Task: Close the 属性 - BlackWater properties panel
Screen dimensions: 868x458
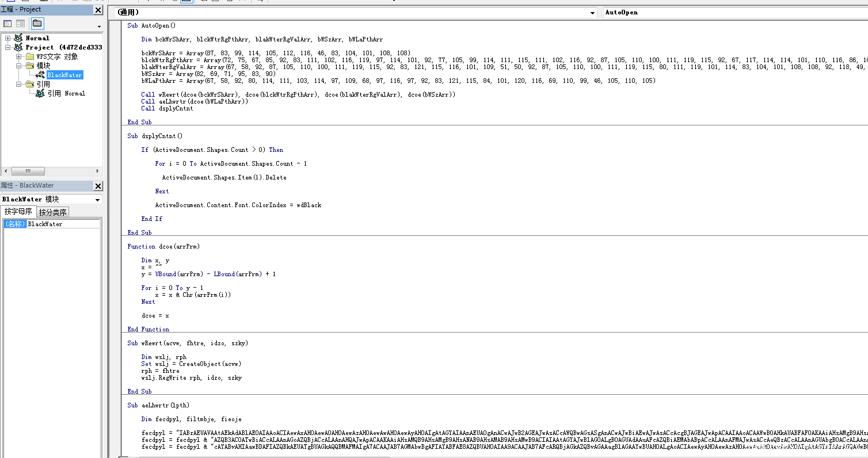Action: coord(98,186)
